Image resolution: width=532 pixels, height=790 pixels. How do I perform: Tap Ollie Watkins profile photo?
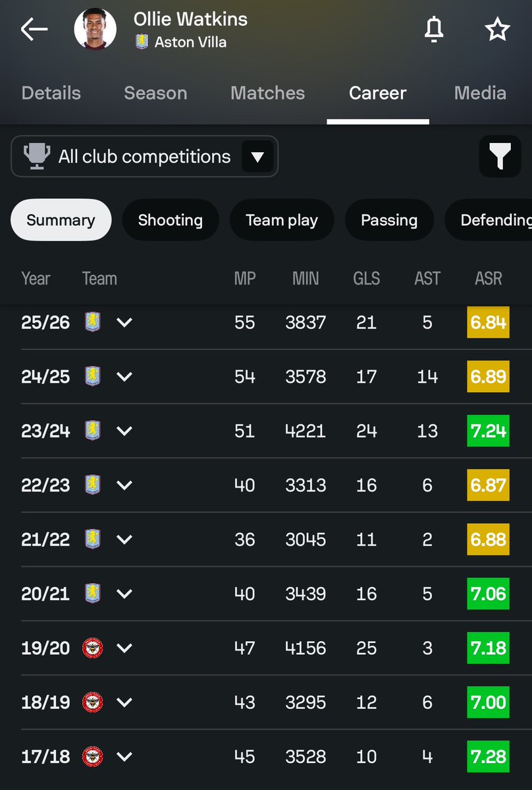click(x=95, y=29)
